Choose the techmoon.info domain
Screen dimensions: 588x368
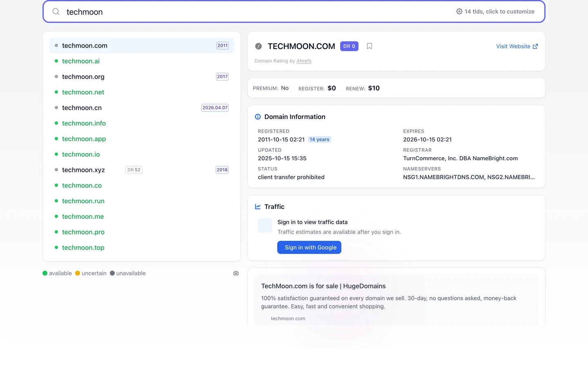pyautogui.click(x=142, y=123)
